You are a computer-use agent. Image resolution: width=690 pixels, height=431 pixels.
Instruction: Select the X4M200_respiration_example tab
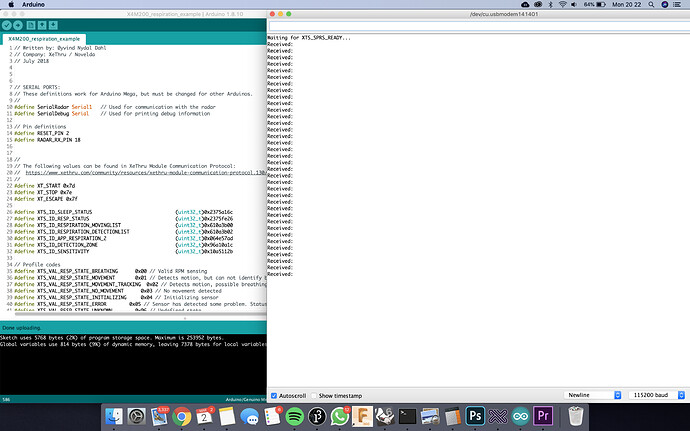[x=44, y=39]
